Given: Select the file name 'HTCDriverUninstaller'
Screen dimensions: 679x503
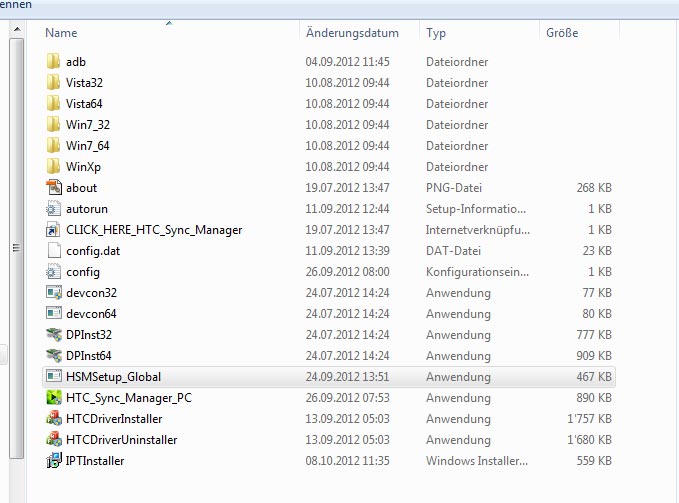Looking at the screenshot, I should 122,440.
